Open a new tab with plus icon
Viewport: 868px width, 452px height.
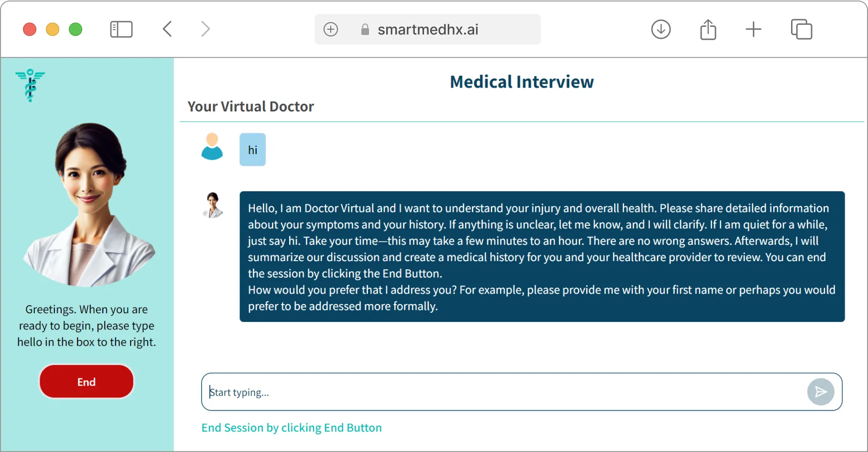[x=753, y=29]
